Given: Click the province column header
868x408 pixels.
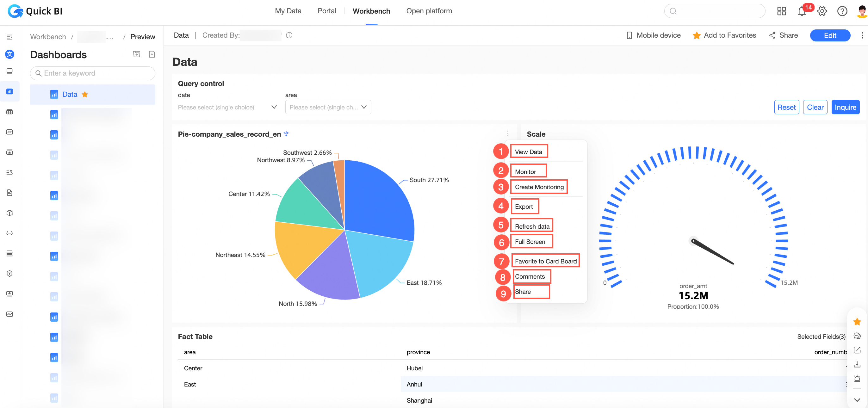Looking at the screenshot, I should 418,352.
